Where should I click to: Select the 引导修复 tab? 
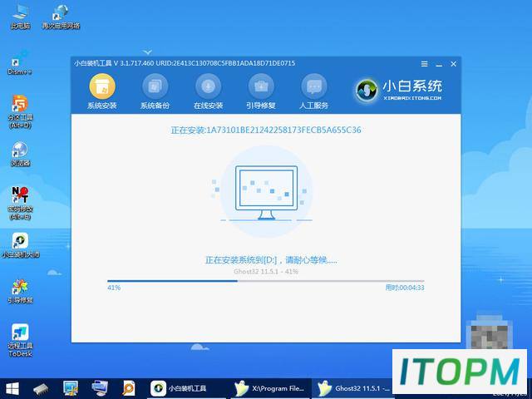pyautogui.click(x=261, y=92)
